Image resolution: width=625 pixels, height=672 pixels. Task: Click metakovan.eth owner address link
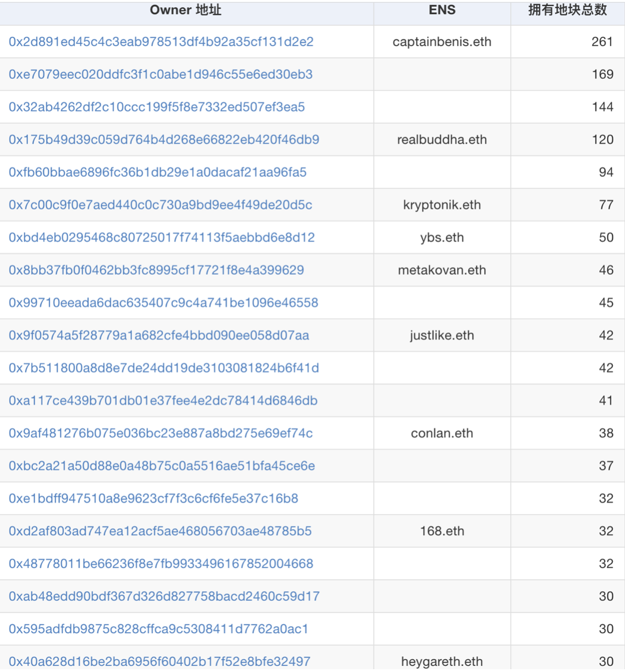156,270
